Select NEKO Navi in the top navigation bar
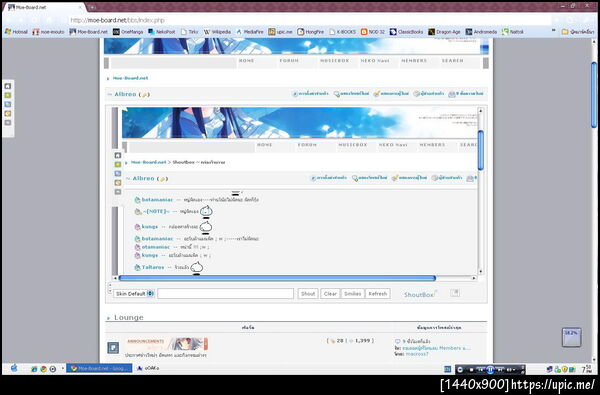This screenshot has height=395, width=600. pos(375,61)
